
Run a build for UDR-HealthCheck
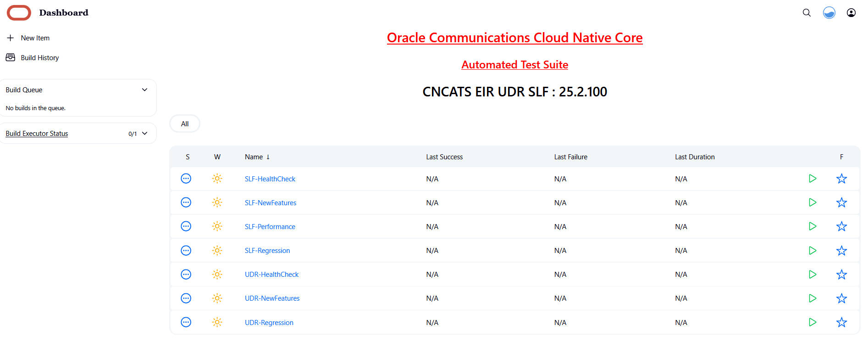click(x=813, y=275)
